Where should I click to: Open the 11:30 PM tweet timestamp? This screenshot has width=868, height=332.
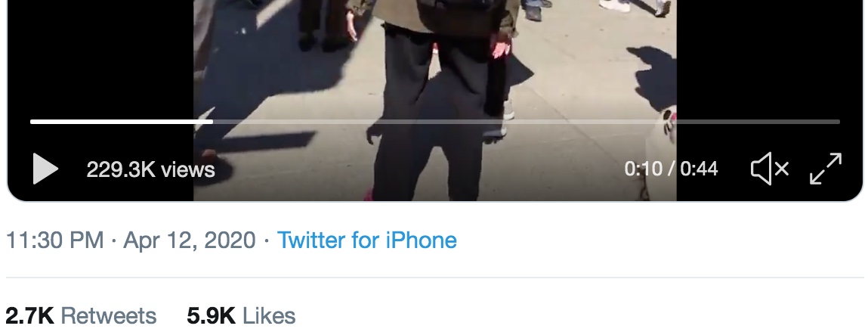[x=55, y=240]
